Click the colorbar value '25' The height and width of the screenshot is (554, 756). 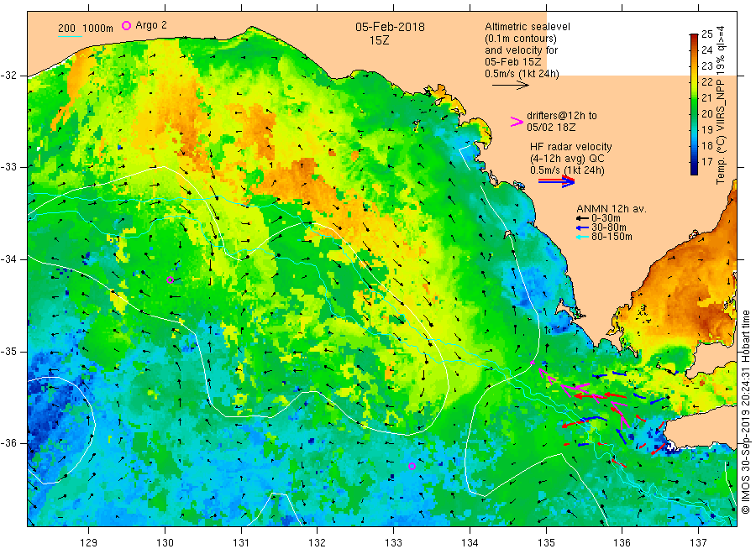(706, 34)
